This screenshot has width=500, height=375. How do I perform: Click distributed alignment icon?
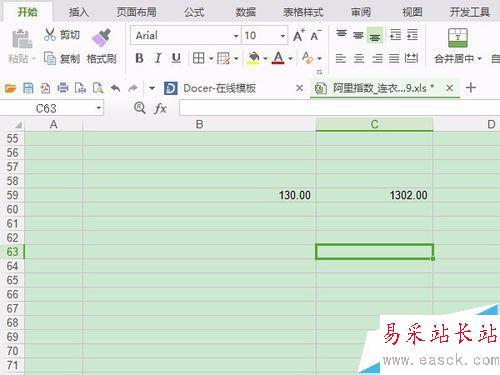(x=411, y=58)
